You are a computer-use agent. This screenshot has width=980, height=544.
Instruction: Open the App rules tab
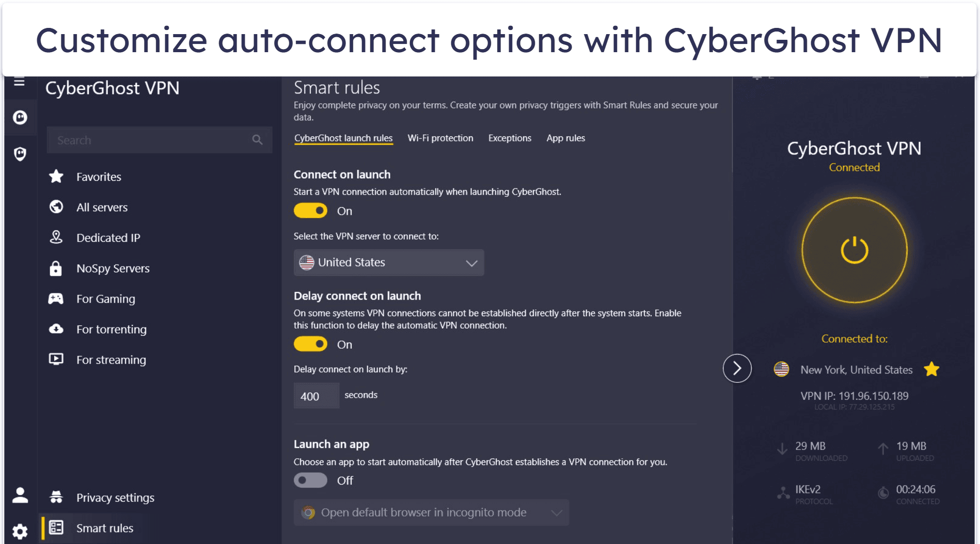click(x=565, y=138)
